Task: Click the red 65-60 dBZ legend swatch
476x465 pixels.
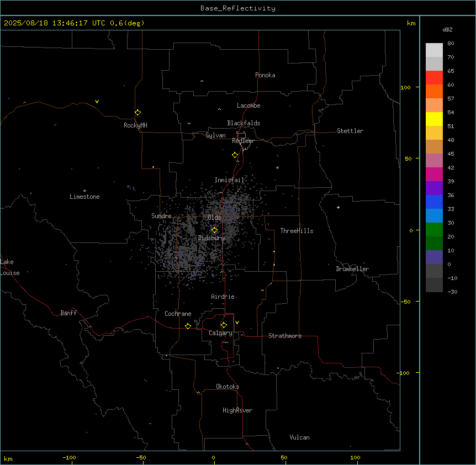Action: click(x=434, y=78)
